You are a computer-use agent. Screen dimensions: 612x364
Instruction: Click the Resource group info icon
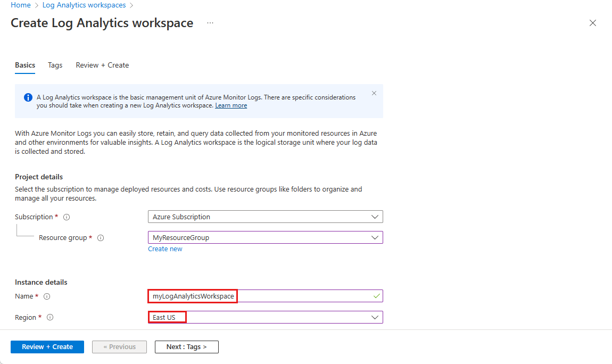pyautogui.click(x=101, y=238)
